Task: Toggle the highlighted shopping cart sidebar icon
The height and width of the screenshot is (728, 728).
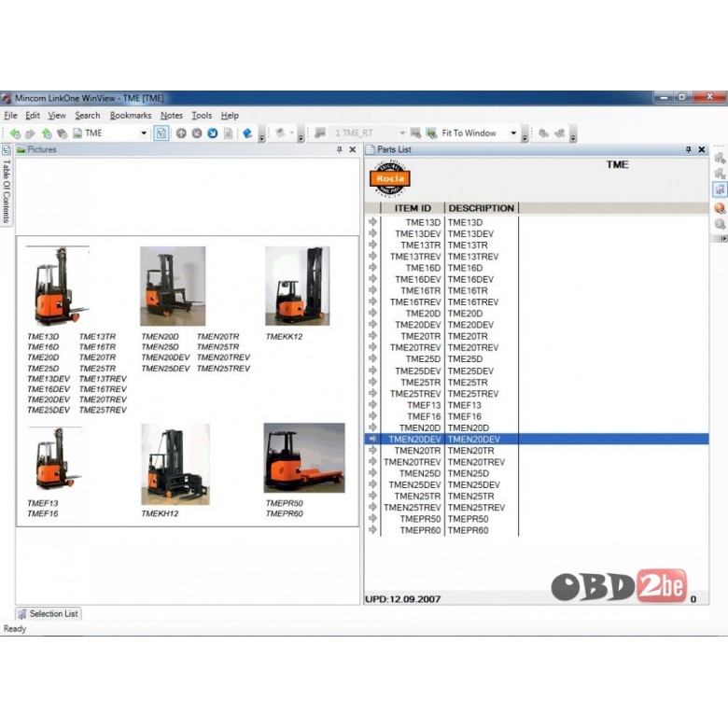Action: (x=720, y=189)
